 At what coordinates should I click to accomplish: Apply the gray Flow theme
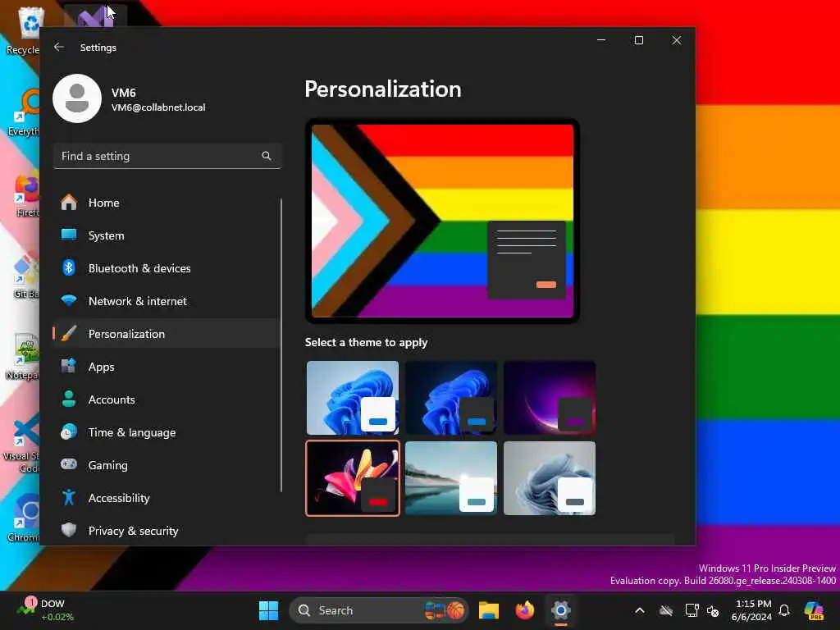point(550,478)
